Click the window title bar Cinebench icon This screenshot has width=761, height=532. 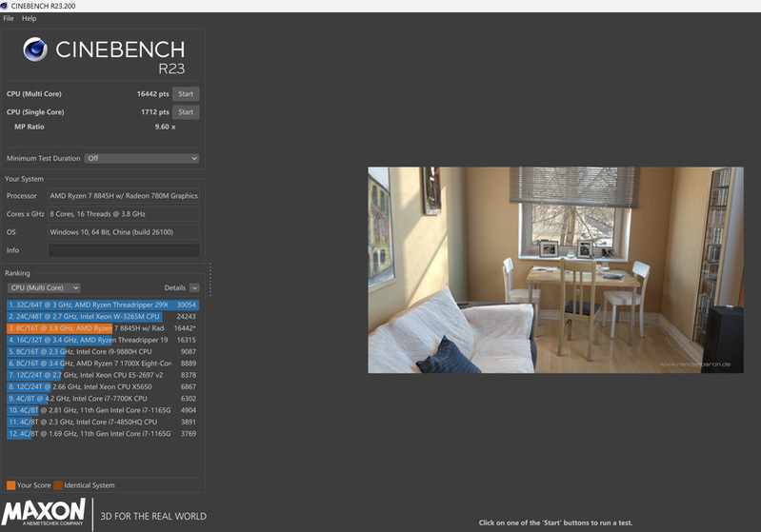tap(5, 6)
